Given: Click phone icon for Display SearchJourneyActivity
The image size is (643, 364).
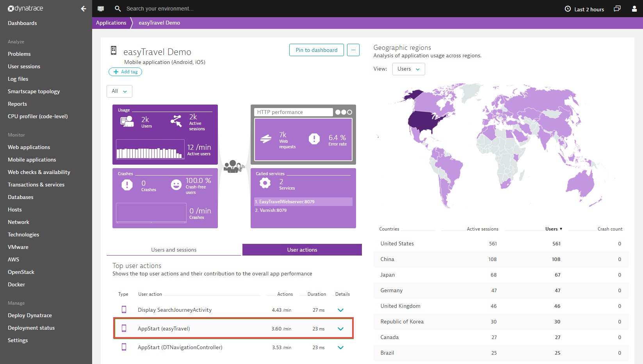Looking at the screenshot, I should click(124, 309).
